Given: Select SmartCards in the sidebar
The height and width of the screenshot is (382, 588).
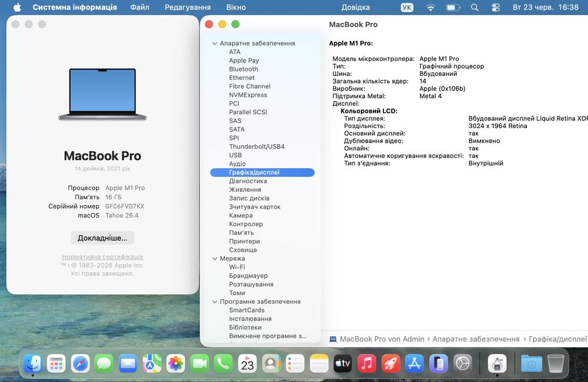Looking at the screenshot, I should coord(247,310).
